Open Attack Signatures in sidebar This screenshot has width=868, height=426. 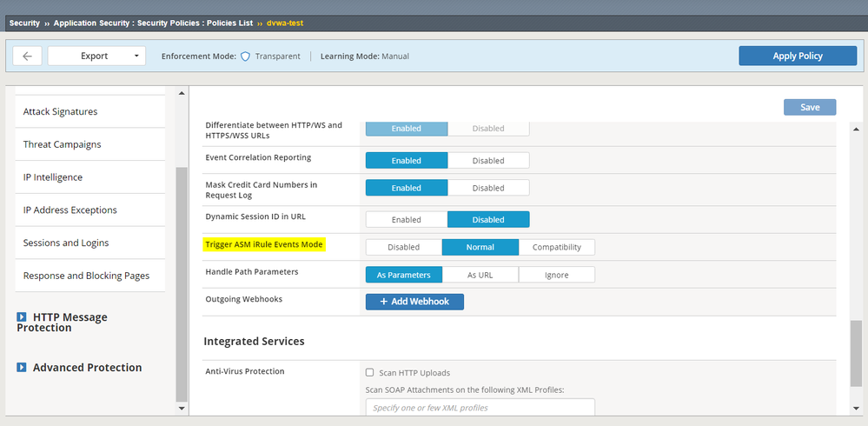click(x=60, y=111)
